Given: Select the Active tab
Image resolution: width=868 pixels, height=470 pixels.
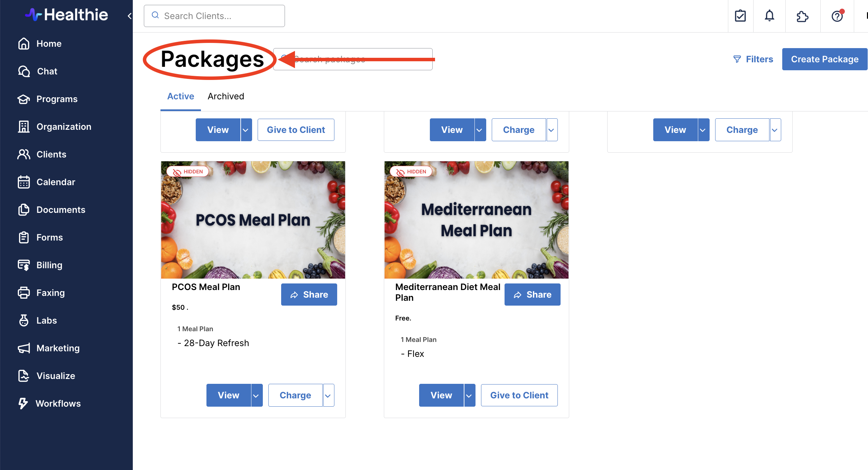Looking at the screenshot, I should click(181, 96).
